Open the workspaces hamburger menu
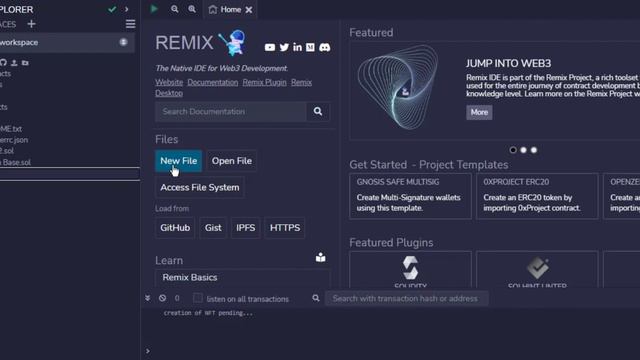 tap(130, 24)
